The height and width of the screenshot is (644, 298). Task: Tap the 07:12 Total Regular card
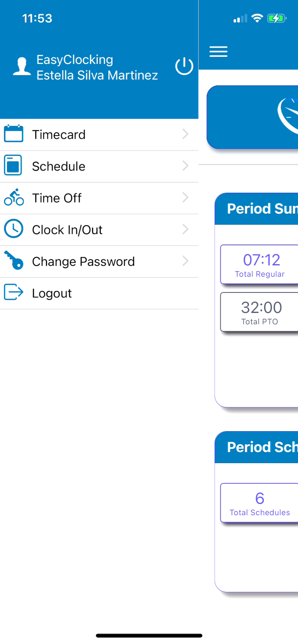click(x=259, y=264)
